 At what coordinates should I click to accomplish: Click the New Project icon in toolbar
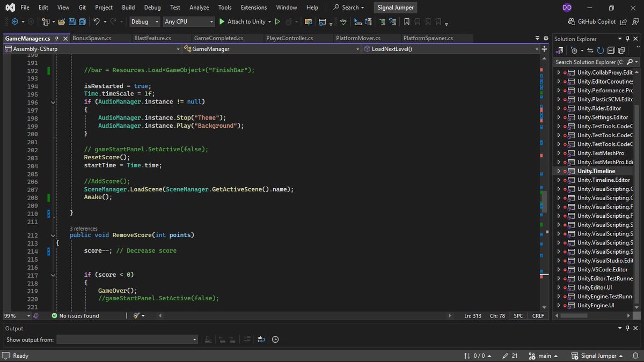pos(46,21)
